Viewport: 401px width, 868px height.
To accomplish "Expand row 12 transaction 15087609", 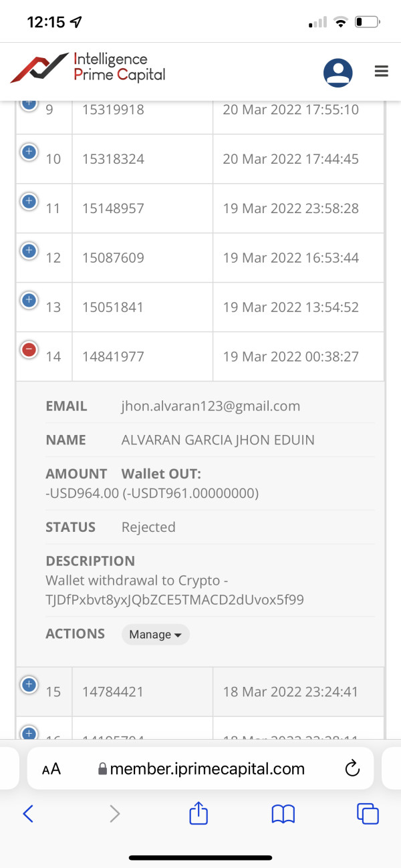I will click(29, 251).
